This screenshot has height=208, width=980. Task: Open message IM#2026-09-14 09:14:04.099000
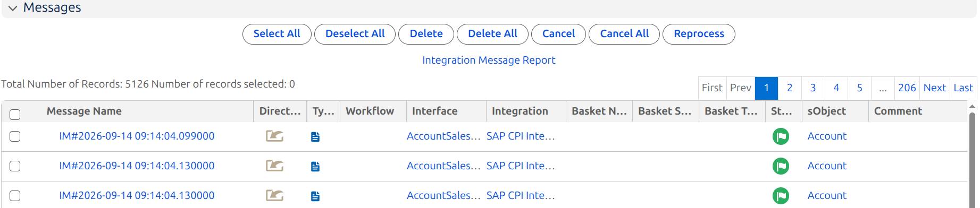pos(137,136)
